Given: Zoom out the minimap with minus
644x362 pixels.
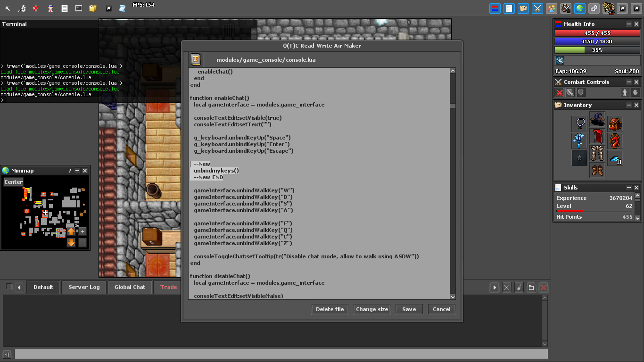Looking at the screenshot, I should [83, 243].
